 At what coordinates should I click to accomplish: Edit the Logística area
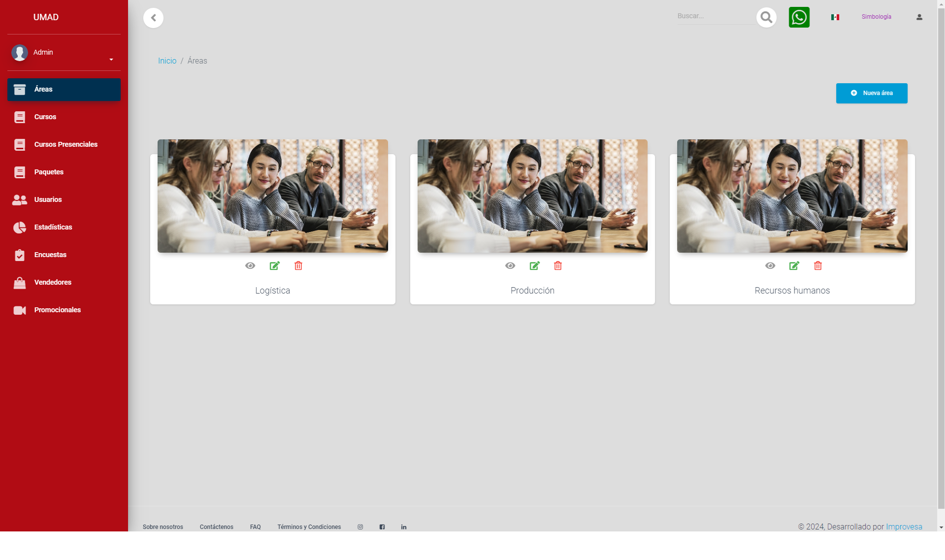point(275,266)
